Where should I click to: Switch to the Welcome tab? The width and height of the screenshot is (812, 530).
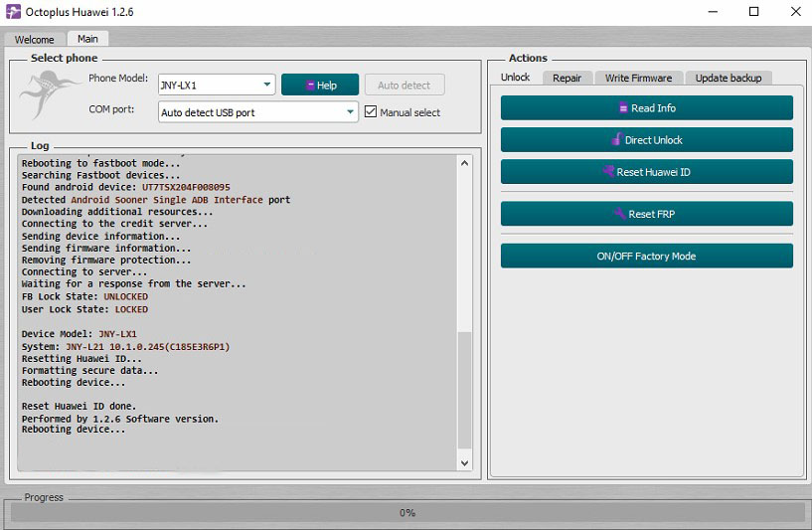coord(34,40)
